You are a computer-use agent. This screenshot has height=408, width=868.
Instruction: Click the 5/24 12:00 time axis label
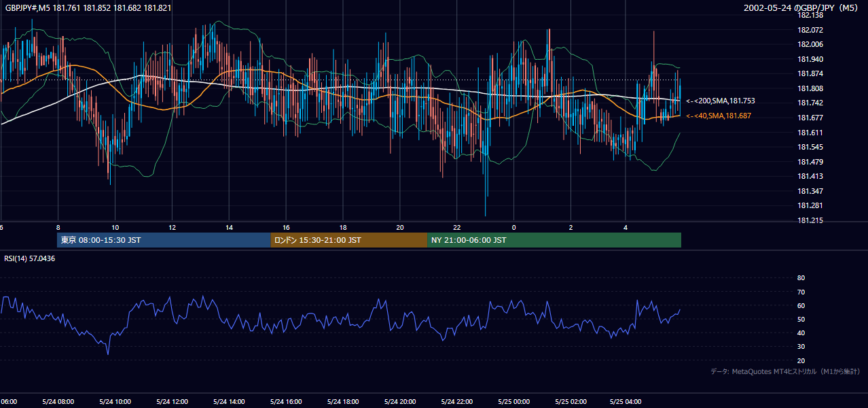point(172,402)
